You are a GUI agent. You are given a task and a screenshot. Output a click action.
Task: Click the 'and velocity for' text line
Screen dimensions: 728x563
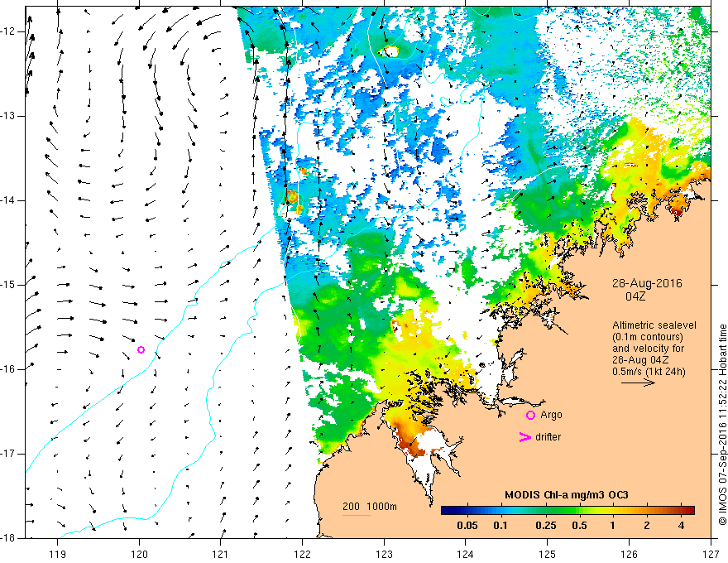[648, 349]
